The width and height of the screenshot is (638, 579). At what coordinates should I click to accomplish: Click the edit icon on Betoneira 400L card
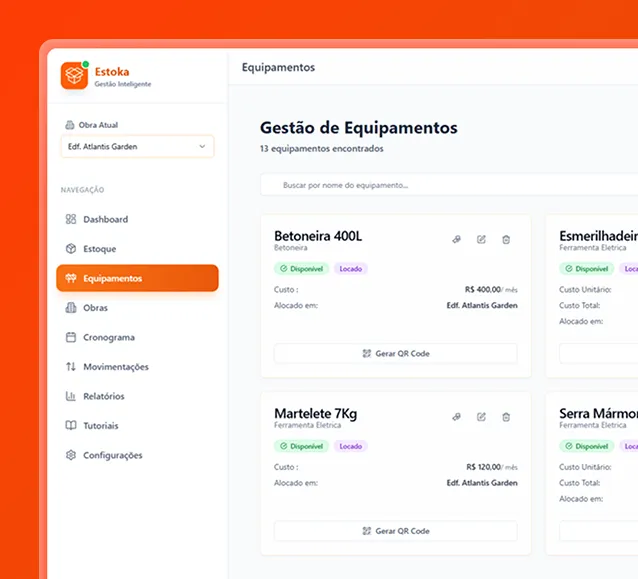[x=481, y=239]
